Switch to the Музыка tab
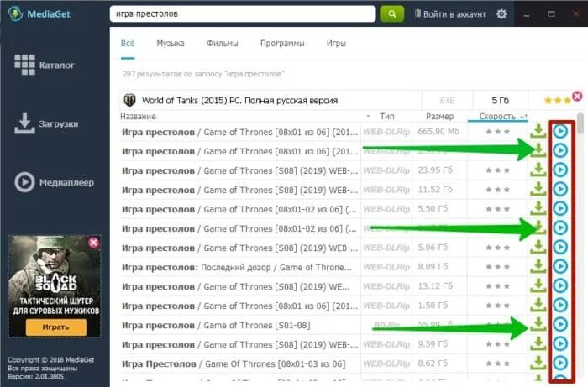The height and width of the screenshot is (387, 588). click(x=171, y=44)
